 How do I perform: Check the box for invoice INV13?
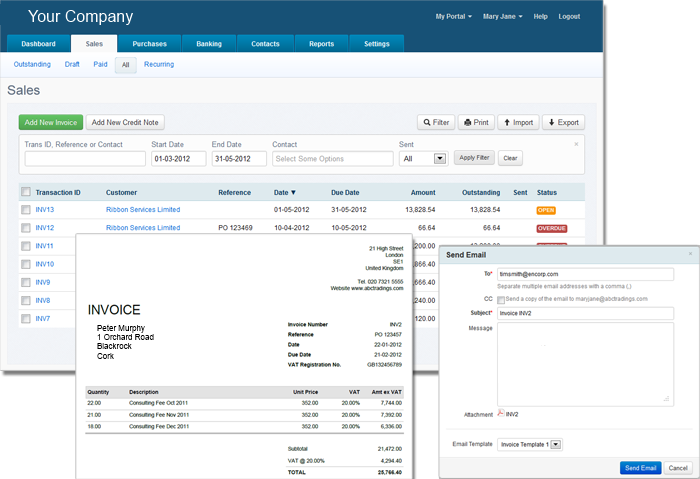26,209
